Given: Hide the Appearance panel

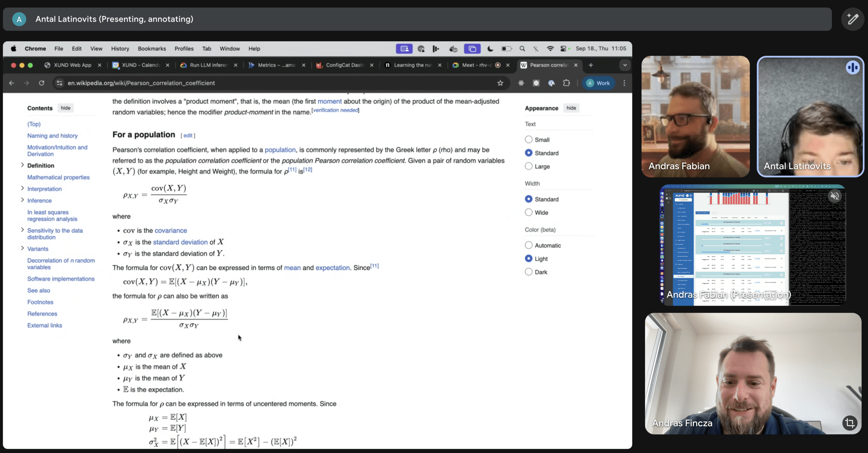Looking at the screenshot, I should coord(571,108).
